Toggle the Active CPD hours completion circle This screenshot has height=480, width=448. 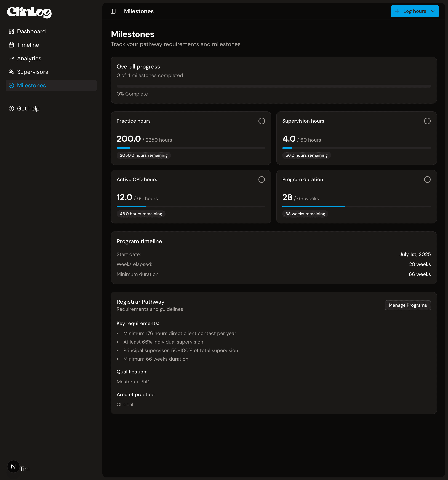click(x=262, y=179)
